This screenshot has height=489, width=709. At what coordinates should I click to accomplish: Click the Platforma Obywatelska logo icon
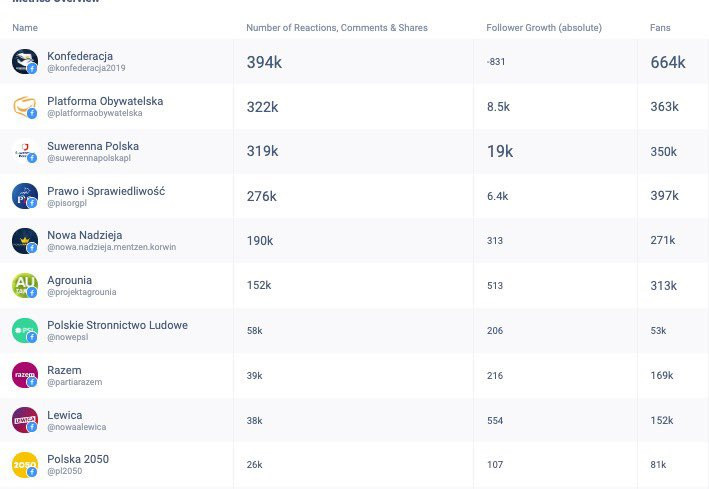coord(24,107)
